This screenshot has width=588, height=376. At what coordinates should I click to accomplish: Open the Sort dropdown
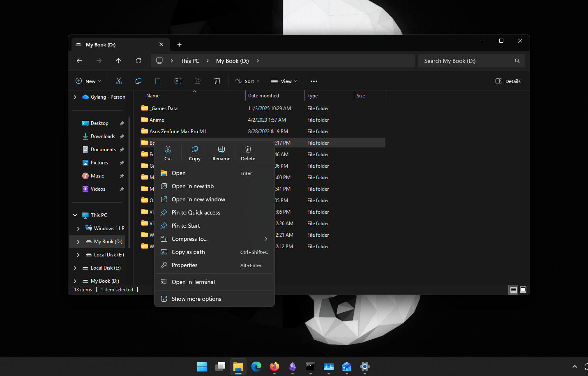coord(247,81)
